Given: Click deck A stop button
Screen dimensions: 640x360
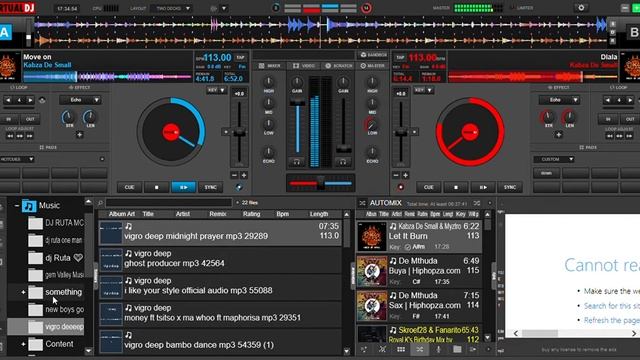Looking at the screenshot, I should click(157, 187).
